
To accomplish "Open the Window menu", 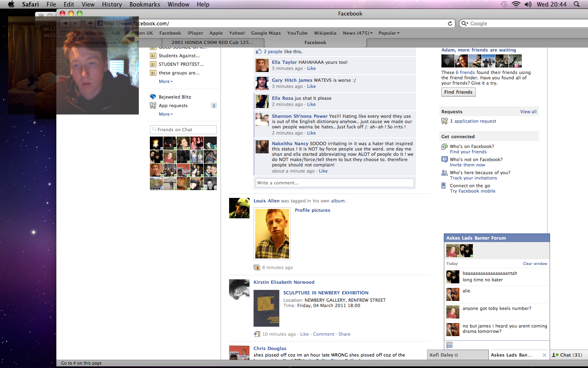I will [178, 4].
